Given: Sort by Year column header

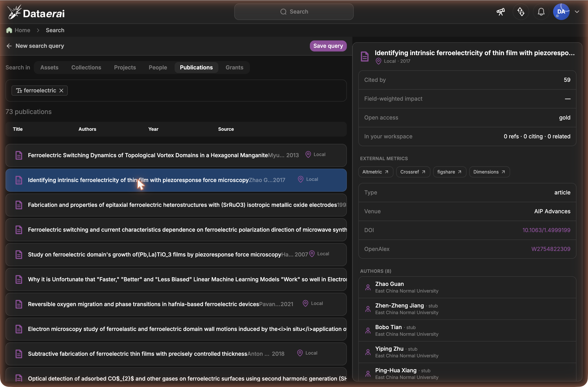Looking at the screenshot, I should (153, 129).
